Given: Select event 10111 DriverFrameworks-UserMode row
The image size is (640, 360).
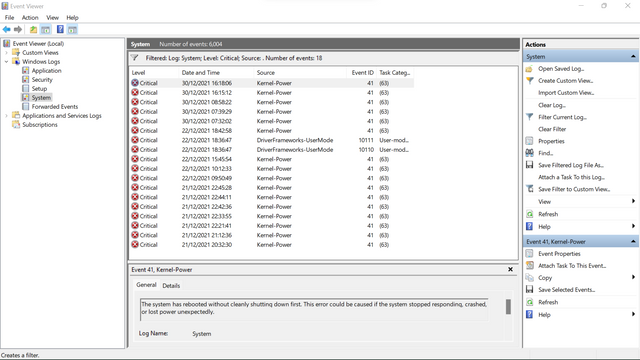Looking at the screenshot, I should [272, 140].
